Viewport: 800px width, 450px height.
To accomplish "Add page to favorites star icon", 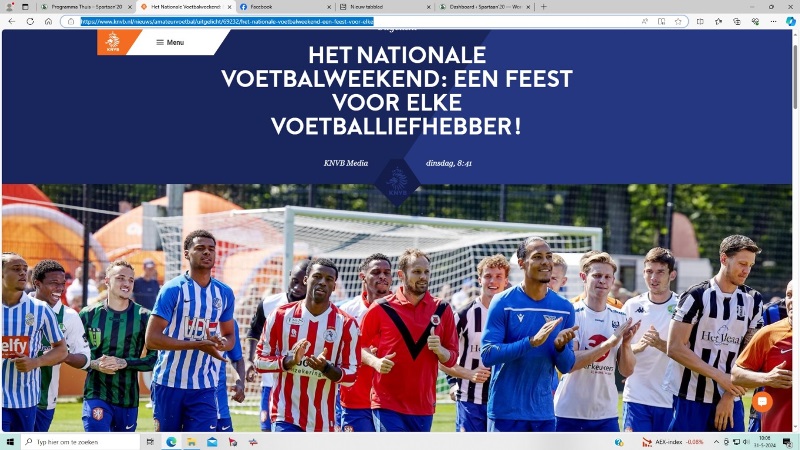I will click(678, 21).
